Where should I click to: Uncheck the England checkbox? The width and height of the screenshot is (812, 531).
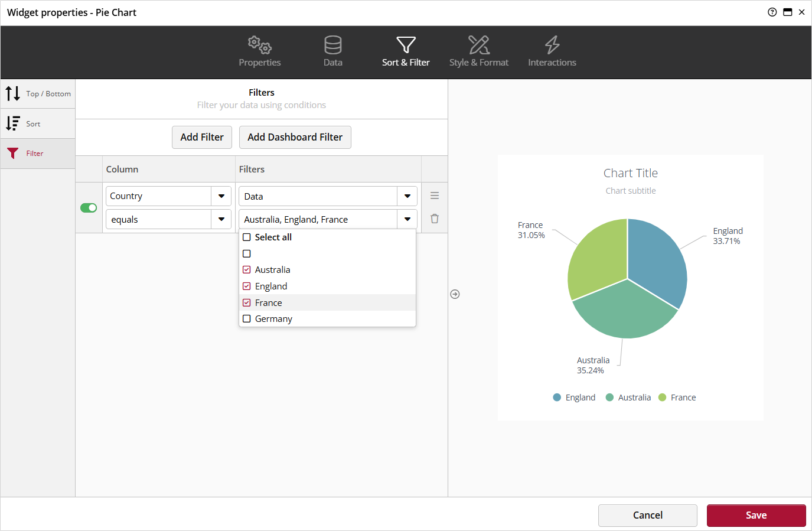tap(247, 286)
